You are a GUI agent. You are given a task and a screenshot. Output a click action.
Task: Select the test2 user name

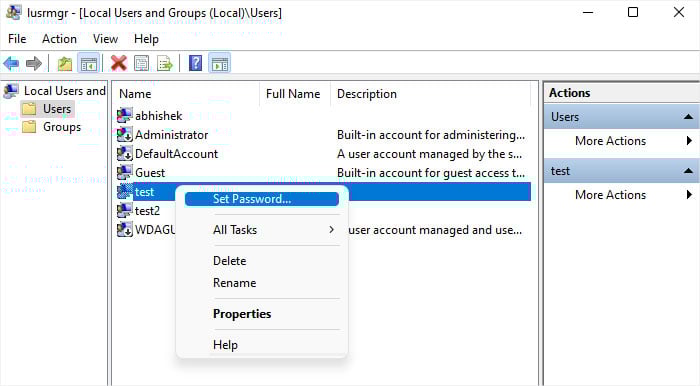click(147, 211)
